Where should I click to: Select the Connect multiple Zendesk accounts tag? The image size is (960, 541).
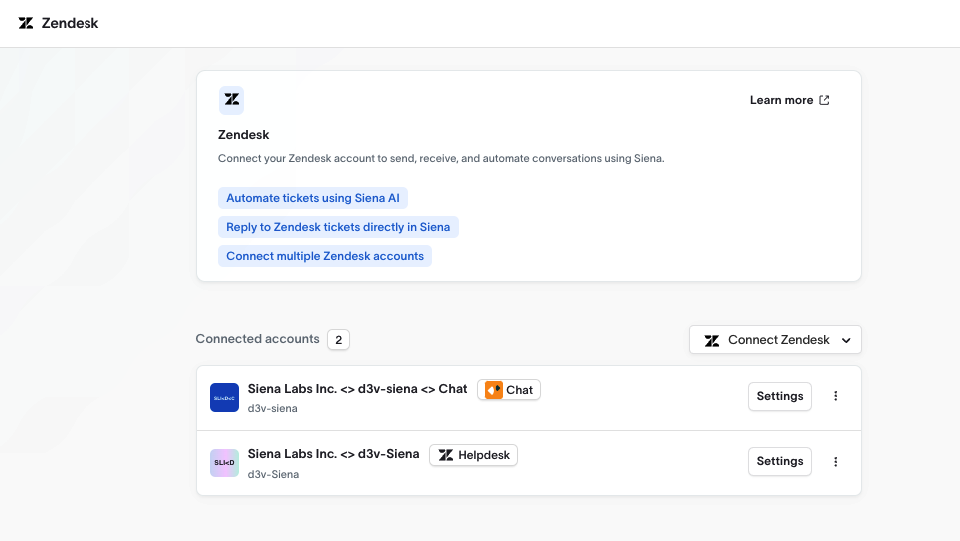click(x=324, y=256)
